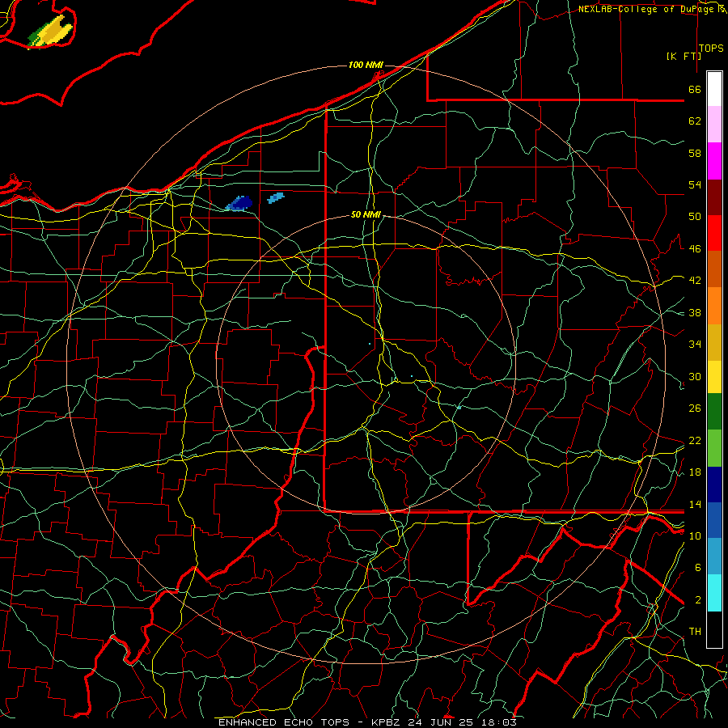Image resolution: width=728 pixels, height=728 pixels.
Task: Click the "62" scale label
Action: pyautogui.click(x=695, y=121)
